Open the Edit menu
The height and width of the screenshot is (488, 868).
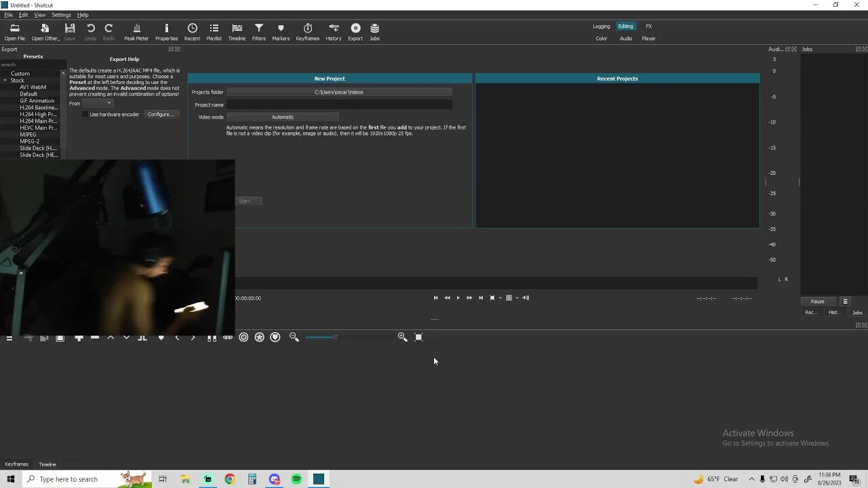[x=23, y=15]
